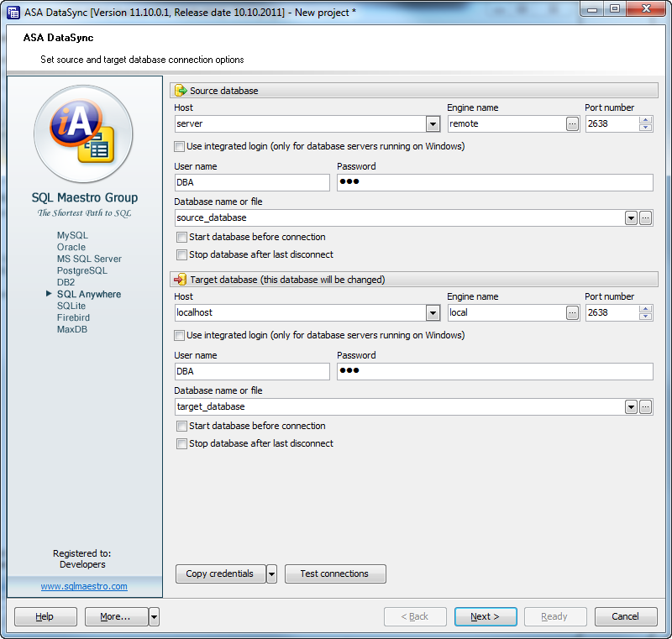The image size is (672, 639).
Task: Click the target User name field
Action: [251, 371]
